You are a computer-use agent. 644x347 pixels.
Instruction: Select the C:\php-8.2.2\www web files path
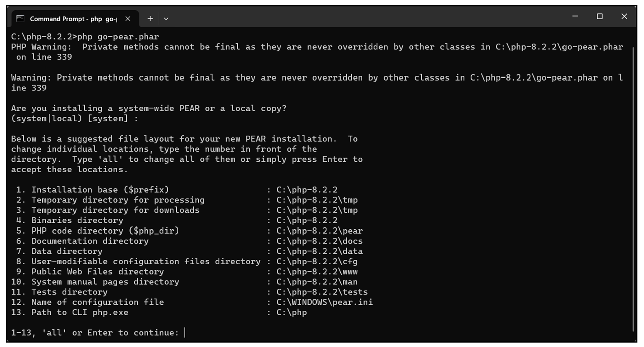317,271
